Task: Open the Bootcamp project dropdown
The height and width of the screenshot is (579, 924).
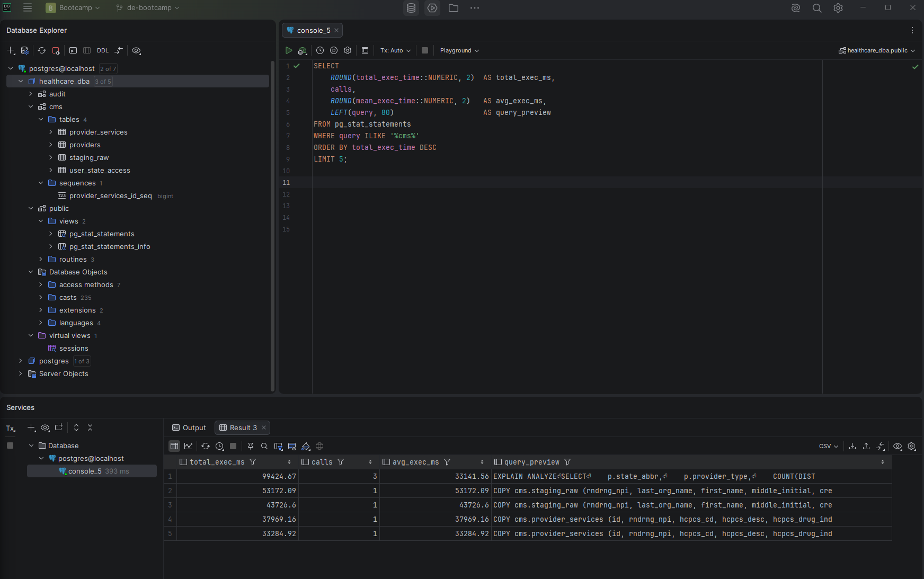Action: [73, 8]
